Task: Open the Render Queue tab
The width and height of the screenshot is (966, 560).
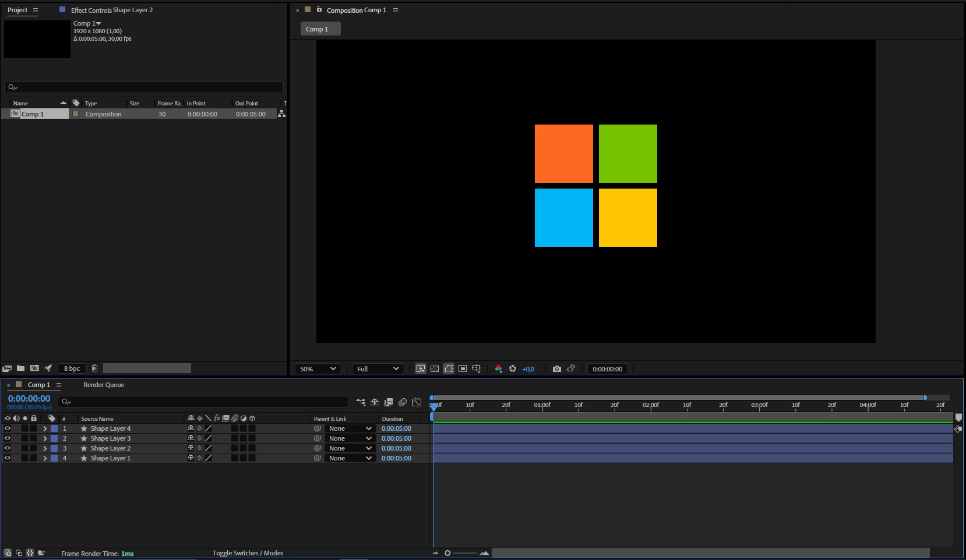Action: (104, 385)
